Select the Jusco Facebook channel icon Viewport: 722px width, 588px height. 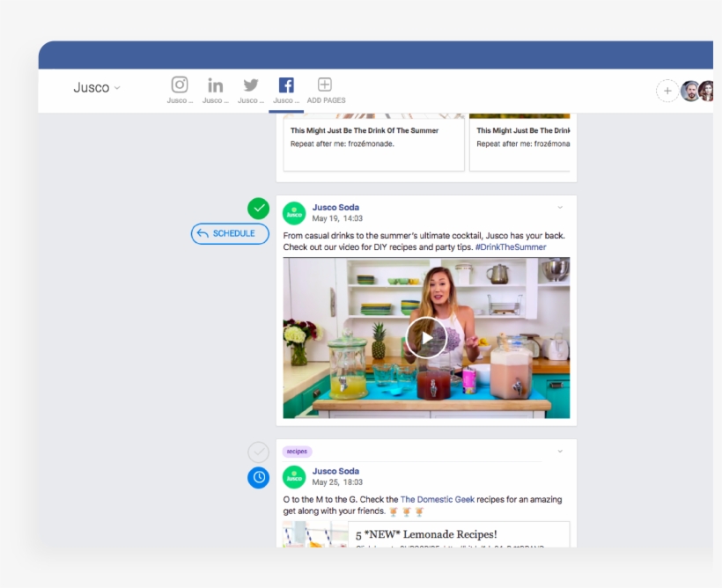[x=286, y=85]
